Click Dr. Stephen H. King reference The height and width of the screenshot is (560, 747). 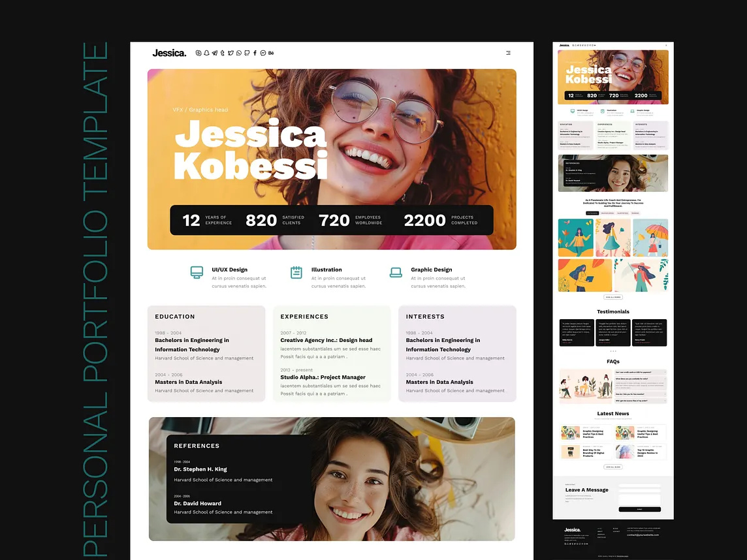(x=200, y=469)
